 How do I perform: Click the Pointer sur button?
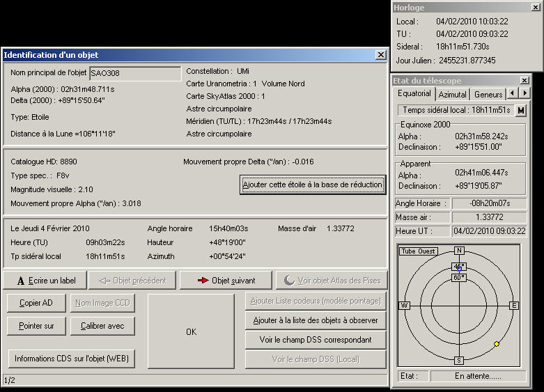(x=36, y=326)
